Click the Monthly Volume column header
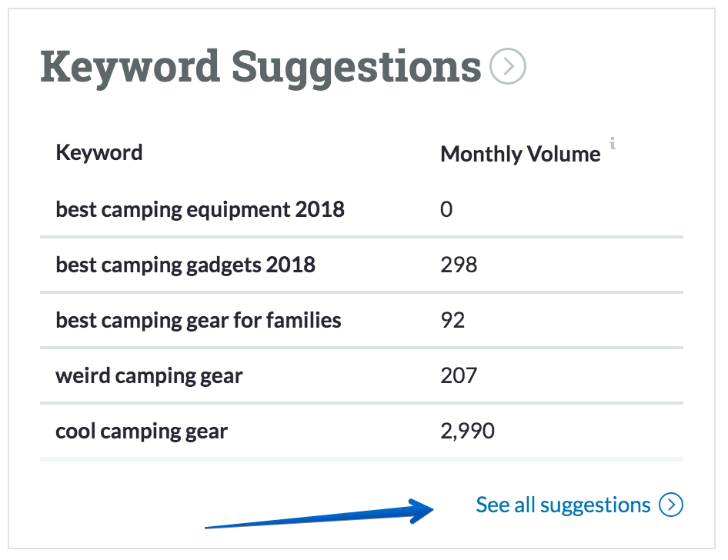The height and width of the screenshot is (560, 728). pos(520,154)
